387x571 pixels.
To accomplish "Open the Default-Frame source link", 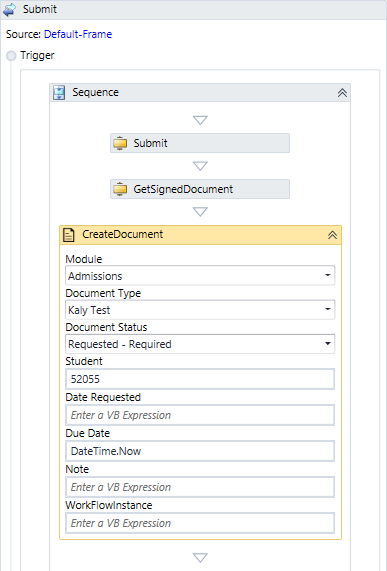I will point(78,34).
